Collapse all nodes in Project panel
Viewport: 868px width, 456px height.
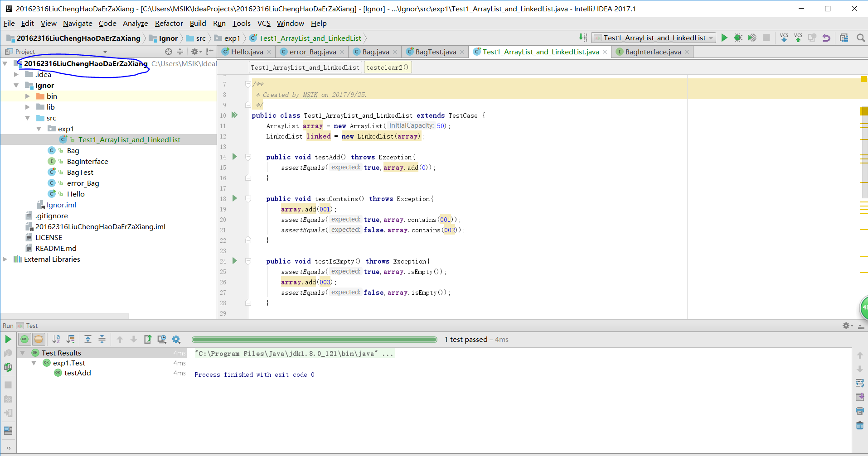pyautogui.click(x=180, y=52)
